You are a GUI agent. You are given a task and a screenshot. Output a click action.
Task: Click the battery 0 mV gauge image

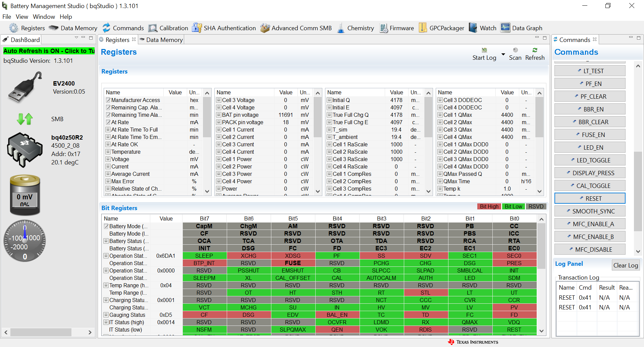pos(25,195)
